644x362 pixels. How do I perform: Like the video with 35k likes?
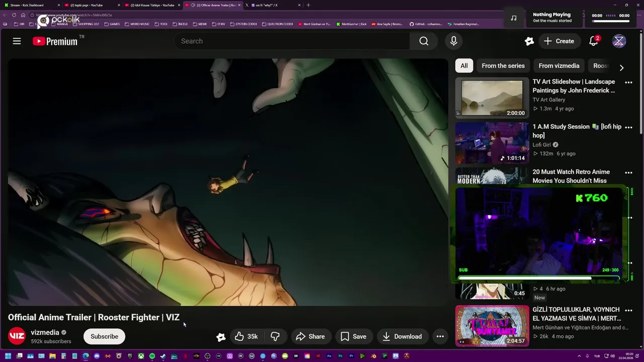tap(246, 337)
